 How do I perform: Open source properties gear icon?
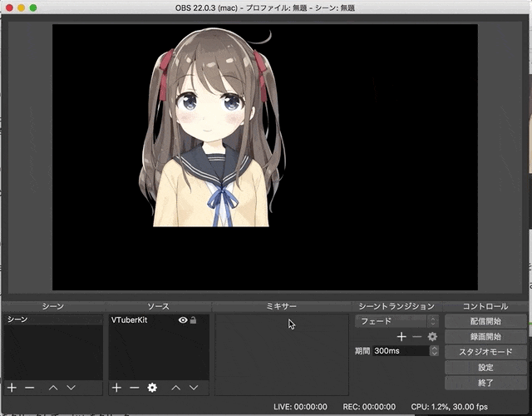click(152, 388)
